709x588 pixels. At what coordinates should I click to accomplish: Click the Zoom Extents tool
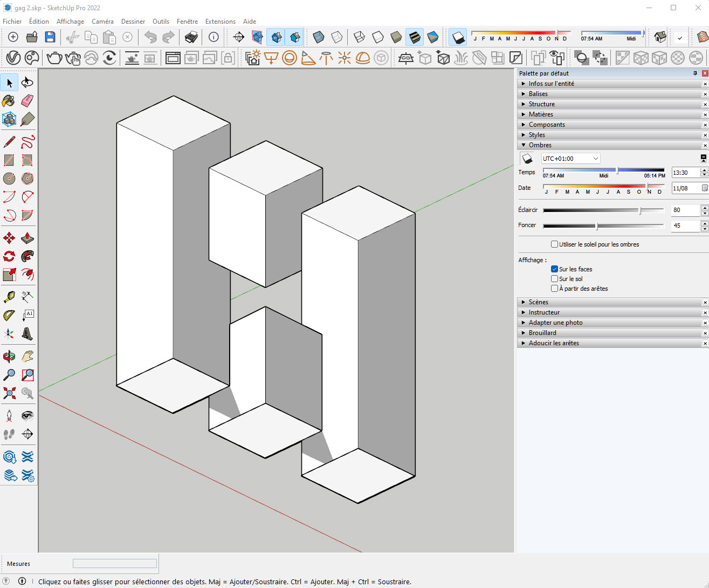[x=9, y=393]
